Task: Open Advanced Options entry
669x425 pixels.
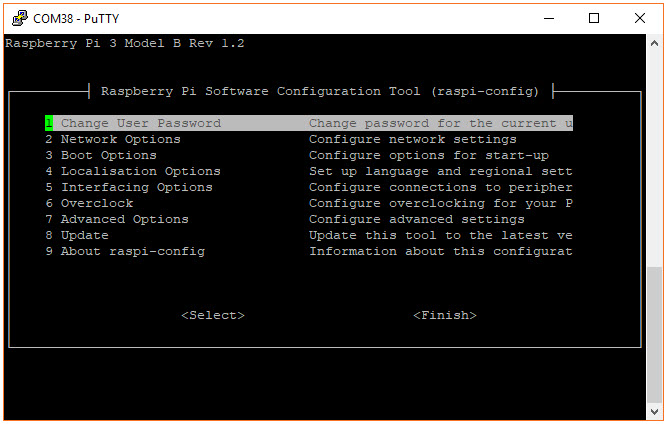Action: point(124,219)
